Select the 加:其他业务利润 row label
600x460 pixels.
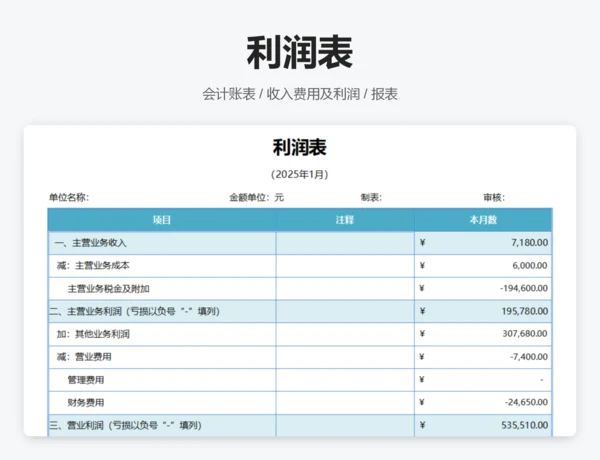pyautogui.click(x=93, y=334)
